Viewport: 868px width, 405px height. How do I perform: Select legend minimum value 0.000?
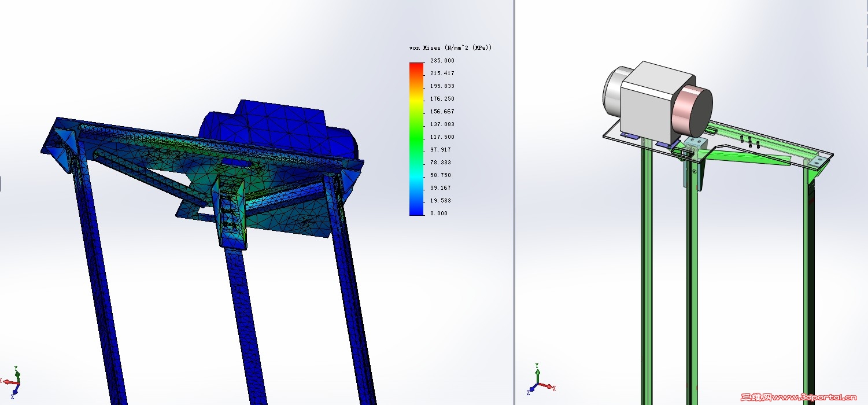pos(439,213)
